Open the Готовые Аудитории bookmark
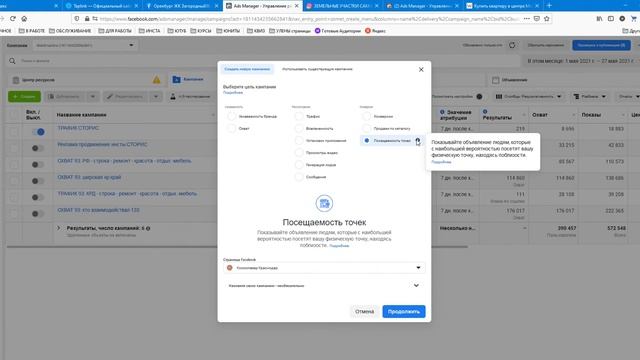 tap(338, 31)
